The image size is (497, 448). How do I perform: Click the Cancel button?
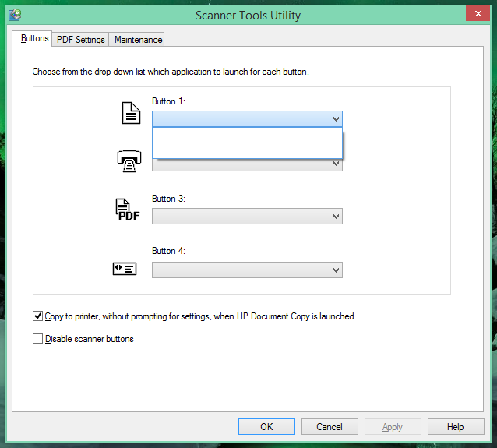point(330,426)
